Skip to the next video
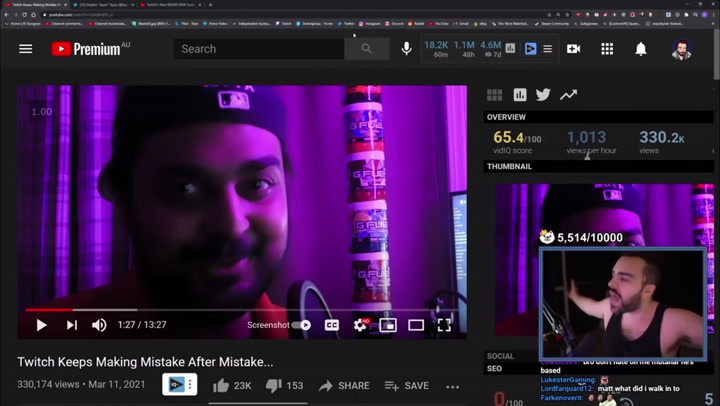 (72, 325)
